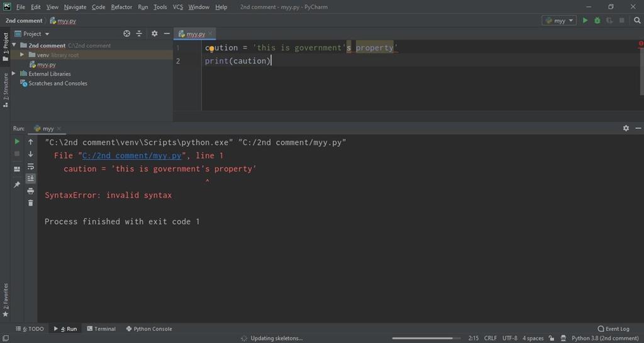Viewport: 644px width, 343px height.
Task: Toggle the Favorites side tab
Action: click(5, 300)
